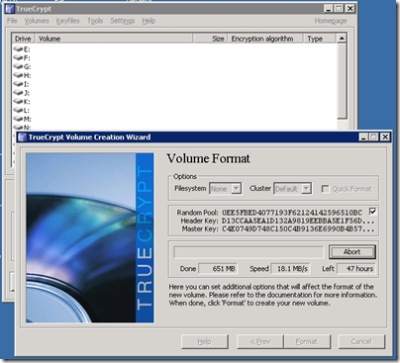Screen dimensions: 400x363
Task: Open the Settings menu
Action: point(122,21)
